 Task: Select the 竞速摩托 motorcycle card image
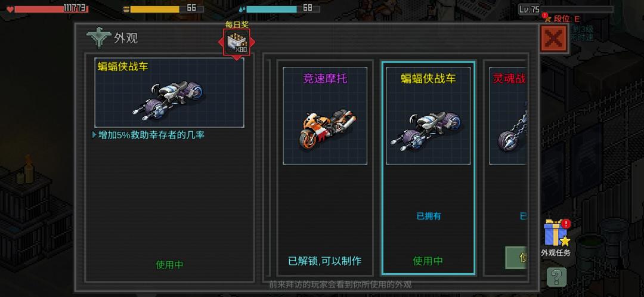(325, 116)
